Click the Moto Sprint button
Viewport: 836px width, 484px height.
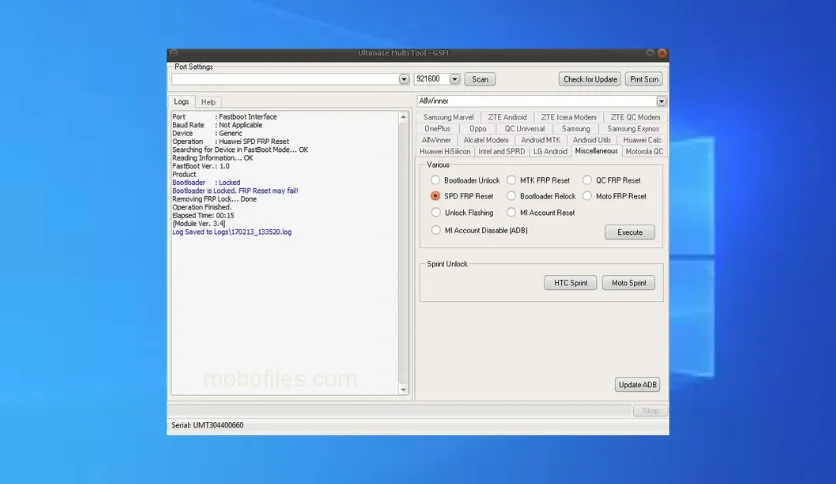pos(629,283)
